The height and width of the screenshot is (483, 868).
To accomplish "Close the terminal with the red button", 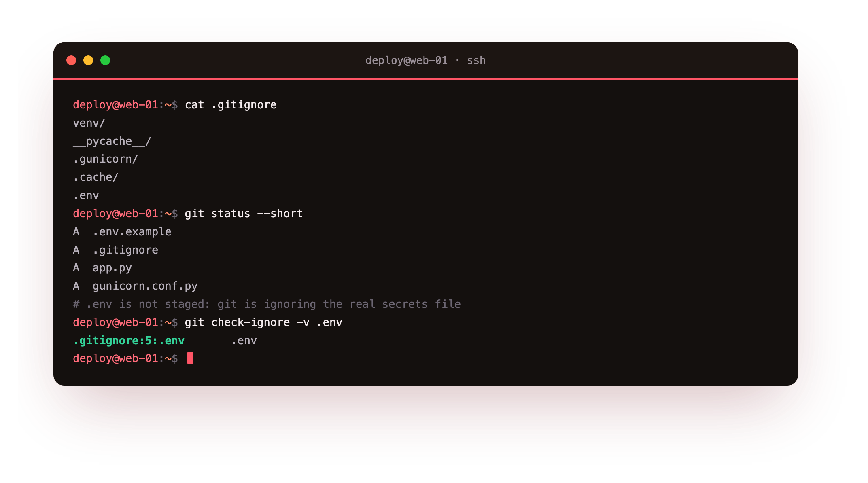I will (71, 60).
